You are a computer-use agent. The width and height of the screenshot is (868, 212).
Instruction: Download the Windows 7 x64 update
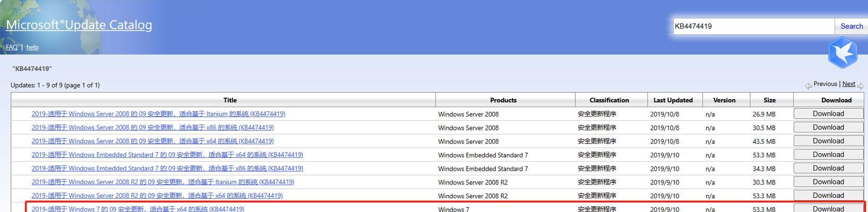pos(828,208)
